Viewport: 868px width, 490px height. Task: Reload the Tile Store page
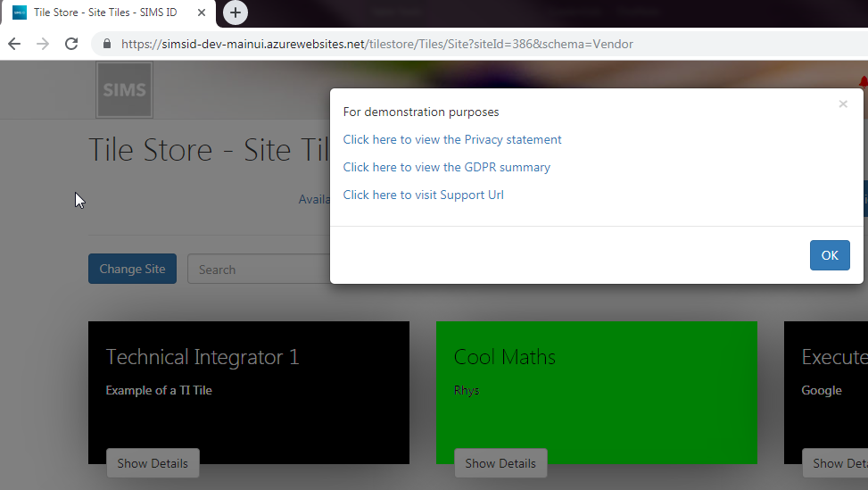71,44
